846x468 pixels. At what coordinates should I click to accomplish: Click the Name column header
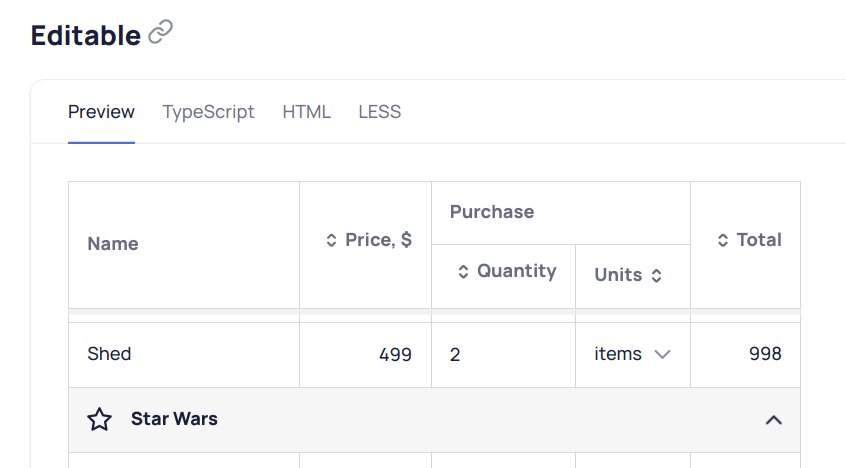click(x=113, y=244)
